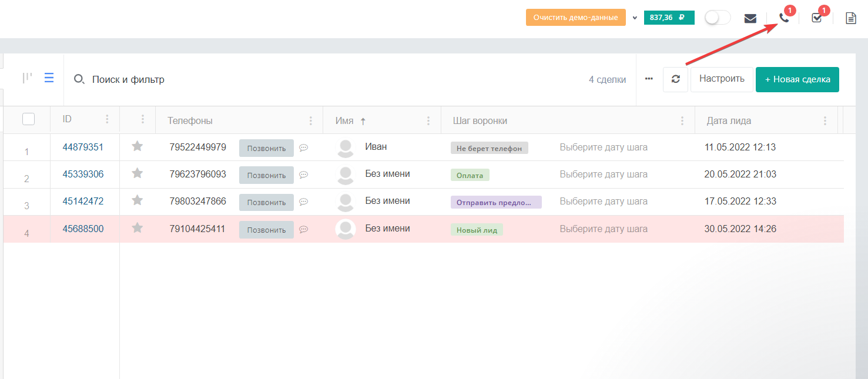868x379 pixels.
Task: Open the Дата лида column options menu
Action: tap(826, 120)
